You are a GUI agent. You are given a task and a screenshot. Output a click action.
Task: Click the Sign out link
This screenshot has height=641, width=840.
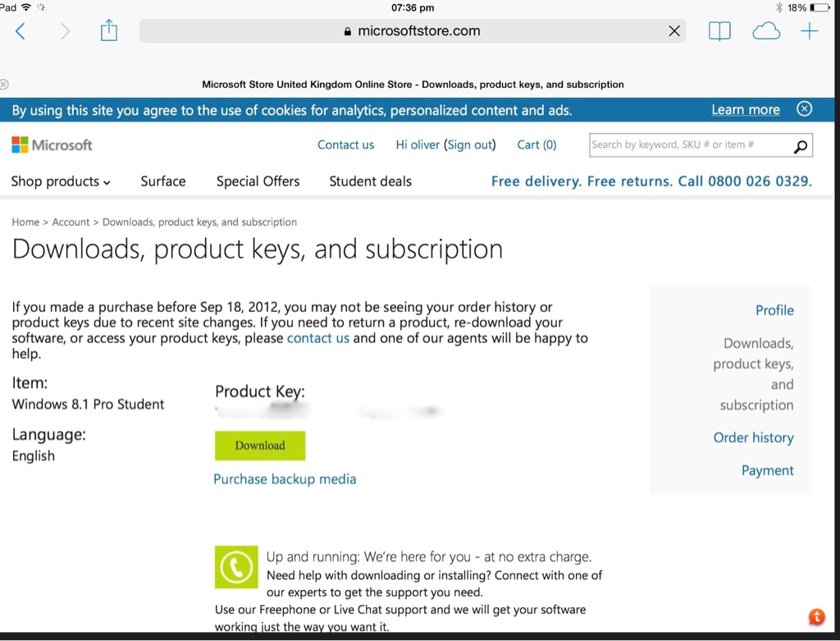click(470, 144)
